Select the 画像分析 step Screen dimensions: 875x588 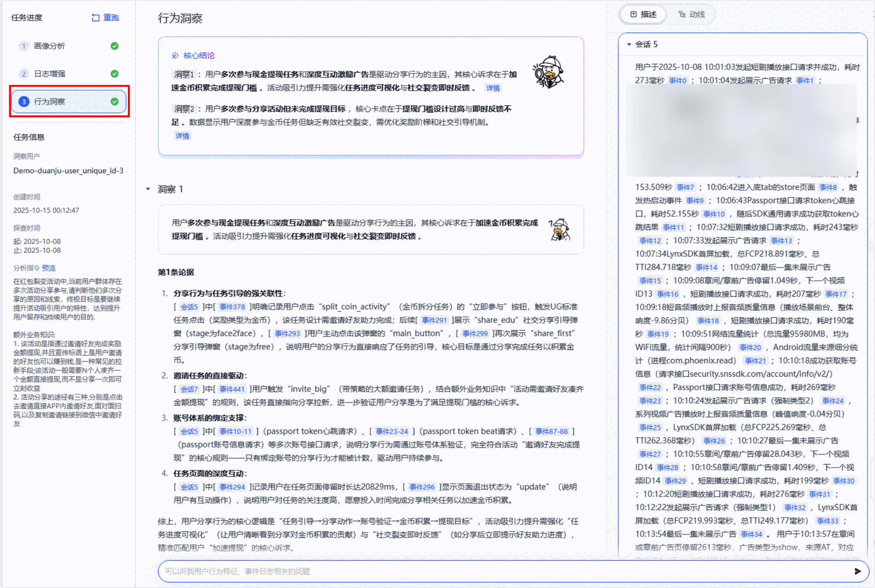click(69, 46)
